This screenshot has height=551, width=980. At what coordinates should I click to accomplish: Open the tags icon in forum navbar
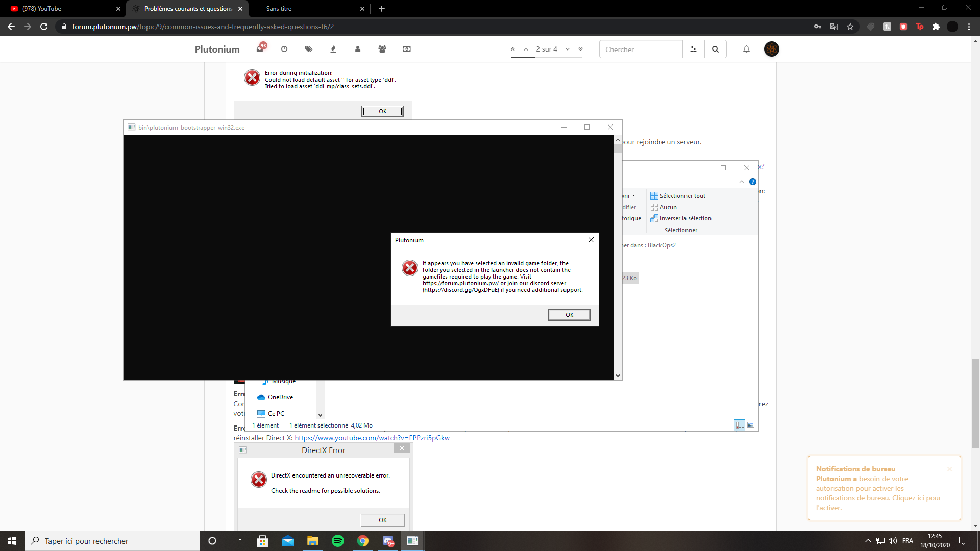tap(308, 49)
